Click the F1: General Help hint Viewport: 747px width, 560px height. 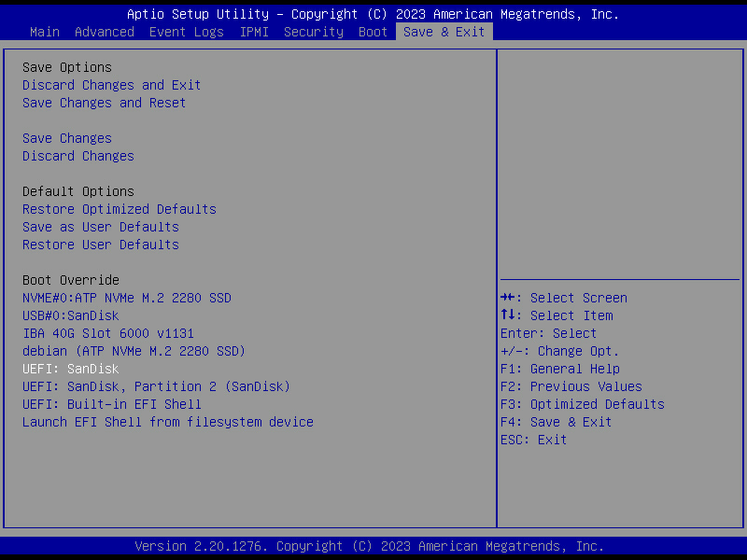coord(559,369)
